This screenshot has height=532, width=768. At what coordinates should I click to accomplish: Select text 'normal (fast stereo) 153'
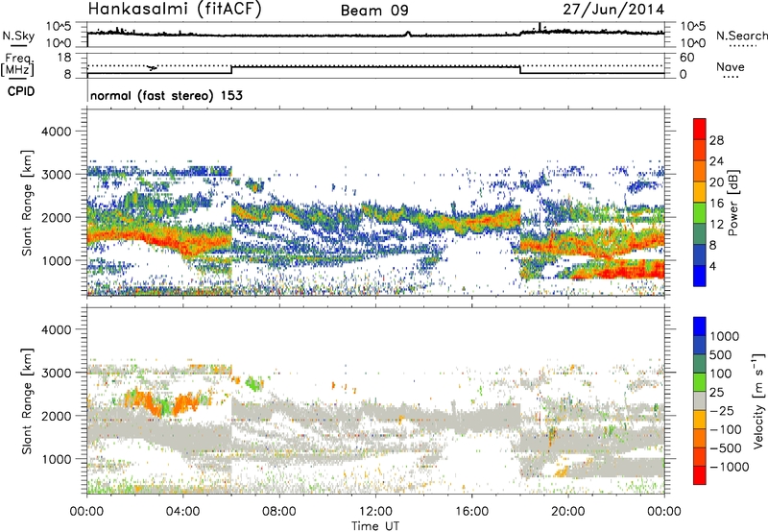[166, 95]
